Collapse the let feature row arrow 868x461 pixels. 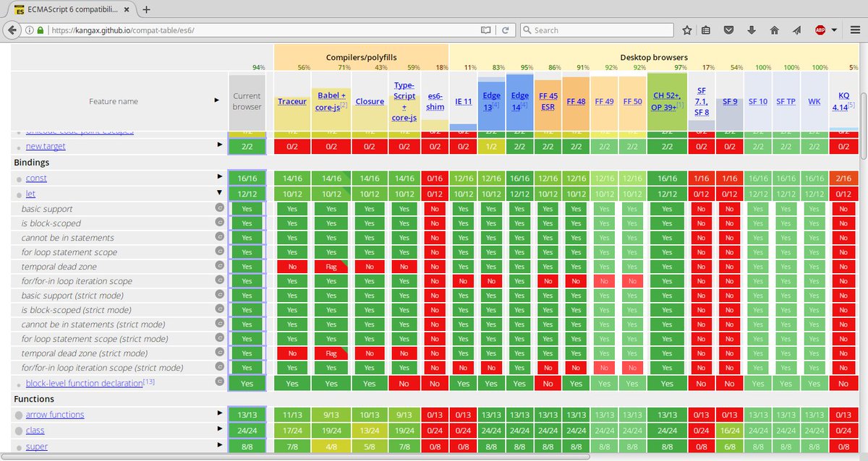coord(220,192)
